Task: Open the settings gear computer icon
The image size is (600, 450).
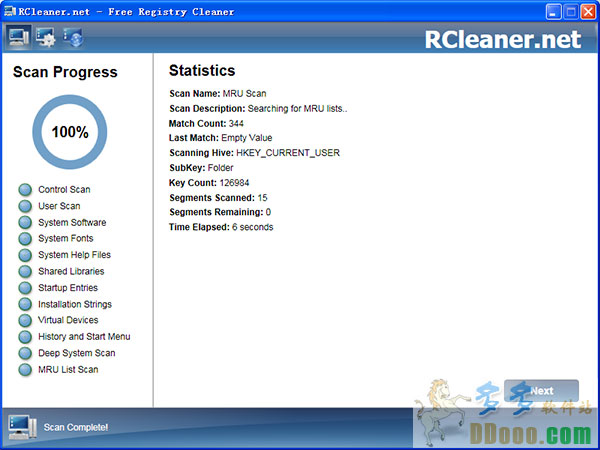Action: pos(46,38)
